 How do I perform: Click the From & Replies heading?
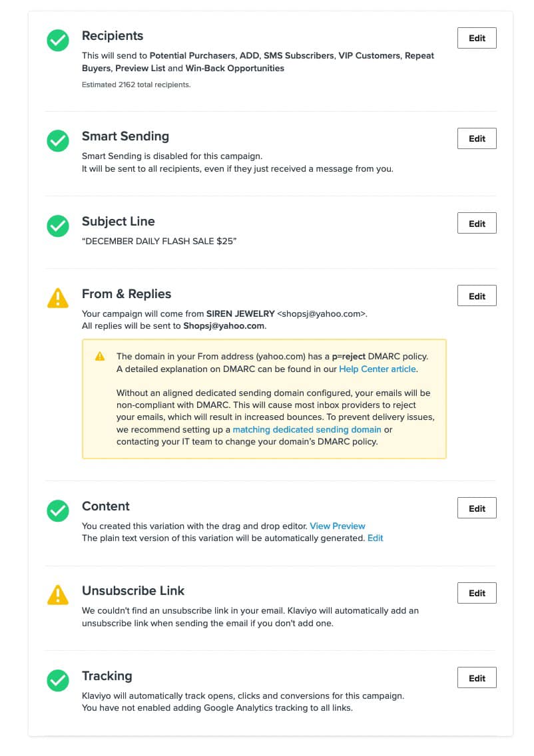click(127, 294)
